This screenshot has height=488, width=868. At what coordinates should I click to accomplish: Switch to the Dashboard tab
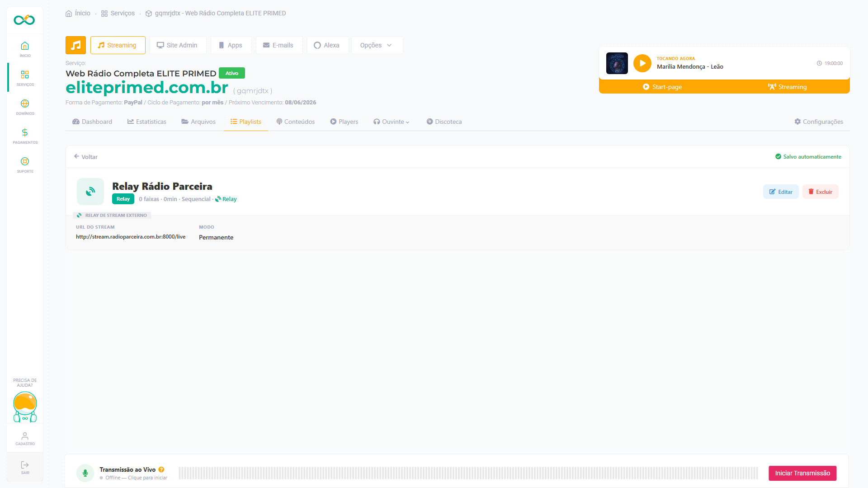[92, 122]
